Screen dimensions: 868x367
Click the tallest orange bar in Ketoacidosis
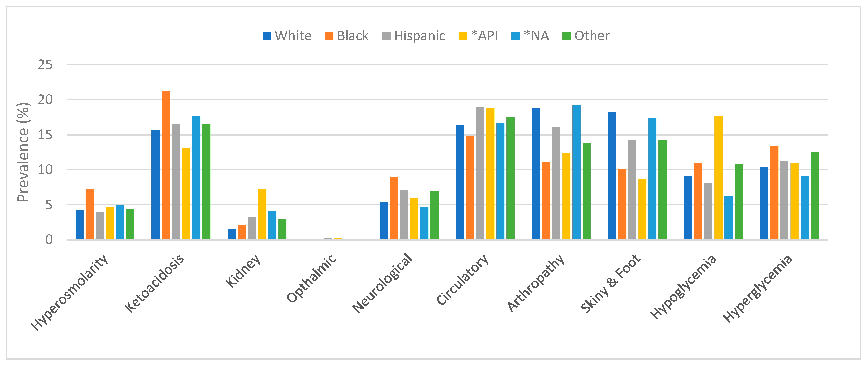166,165
